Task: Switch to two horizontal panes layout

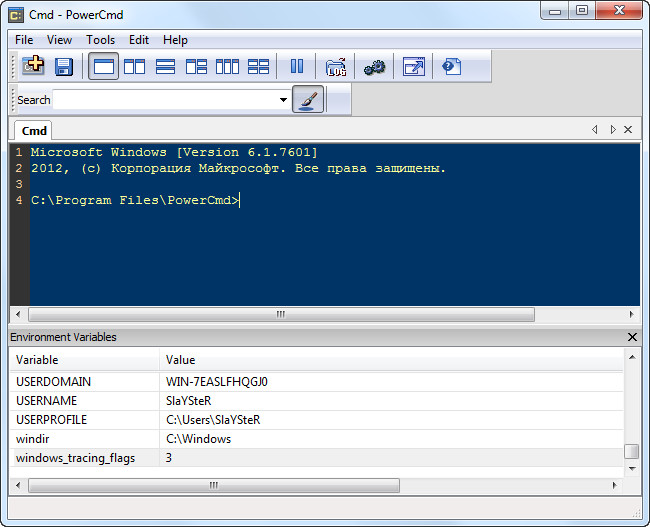Action: 165,67
